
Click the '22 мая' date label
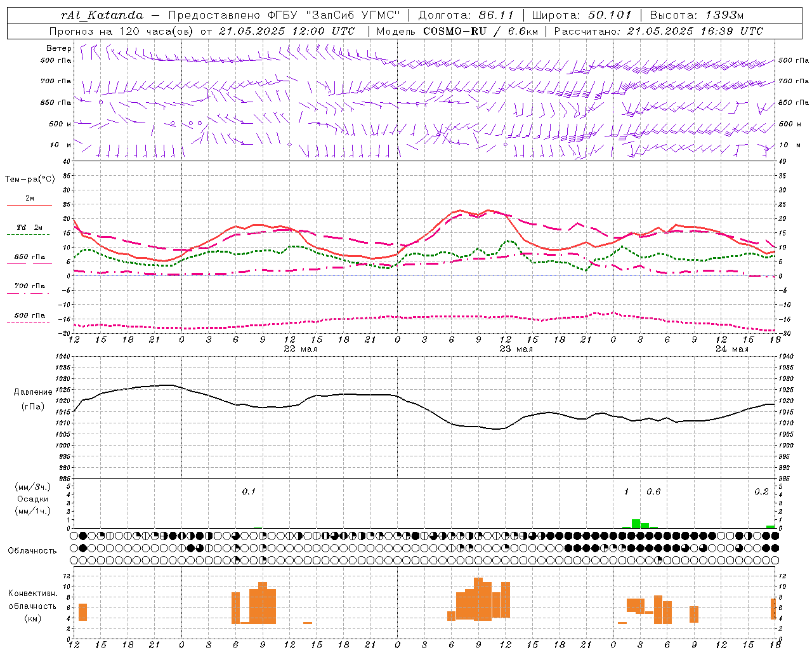pyautogui.click(x=301, y=349)
